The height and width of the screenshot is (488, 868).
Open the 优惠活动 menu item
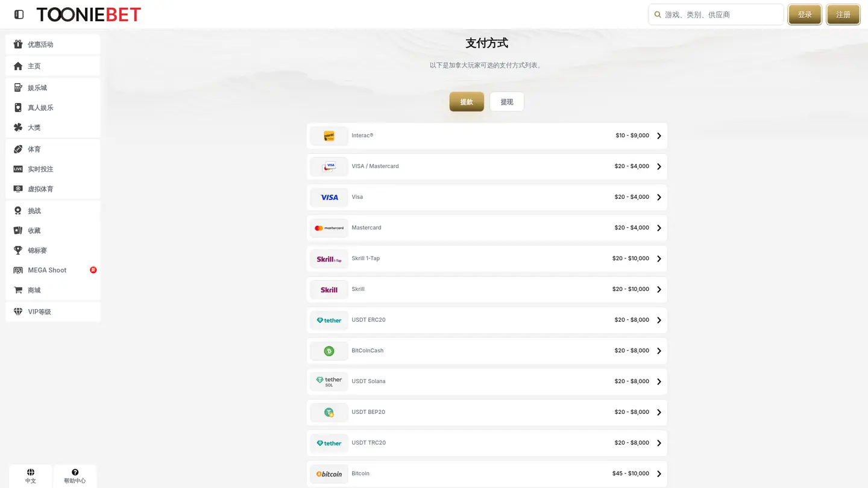53,44
